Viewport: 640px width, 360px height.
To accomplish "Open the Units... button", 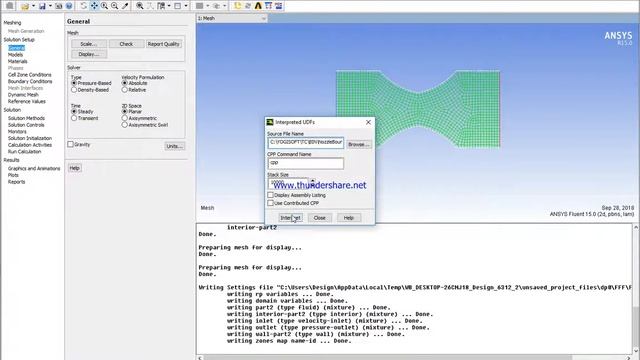I will coord(175,146).
